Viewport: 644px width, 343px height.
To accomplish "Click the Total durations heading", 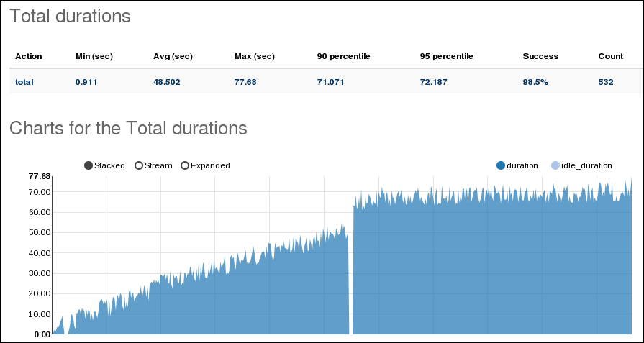I will click(x=70, y=17).
